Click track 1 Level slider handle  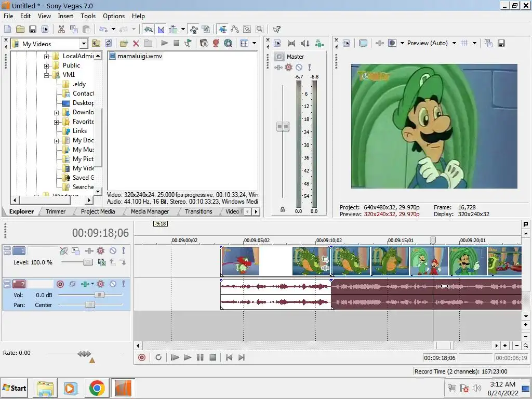(88, 262)
